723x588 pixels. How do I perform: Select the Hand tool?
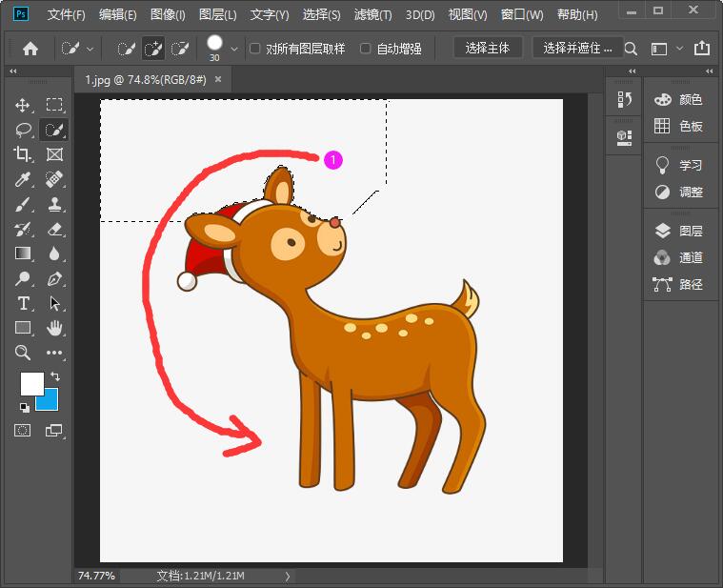(x=54, y=328)
